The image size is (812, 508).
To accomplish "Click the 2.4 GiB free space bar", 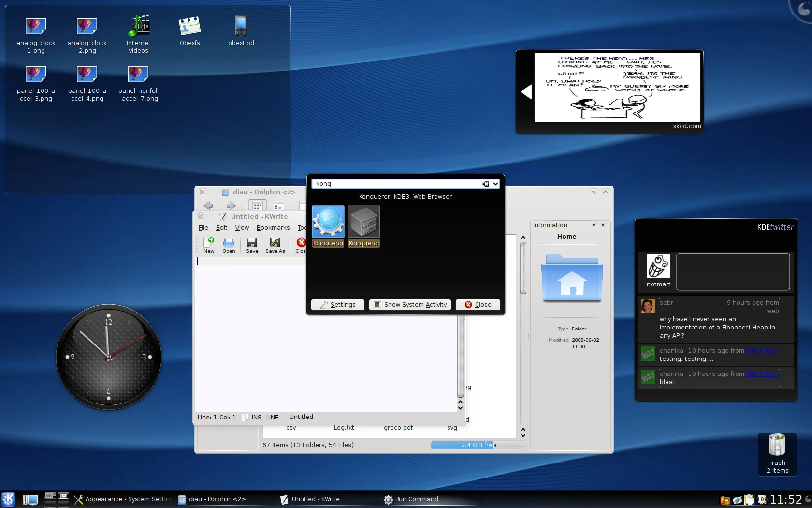I will click(x=478, y=445).
